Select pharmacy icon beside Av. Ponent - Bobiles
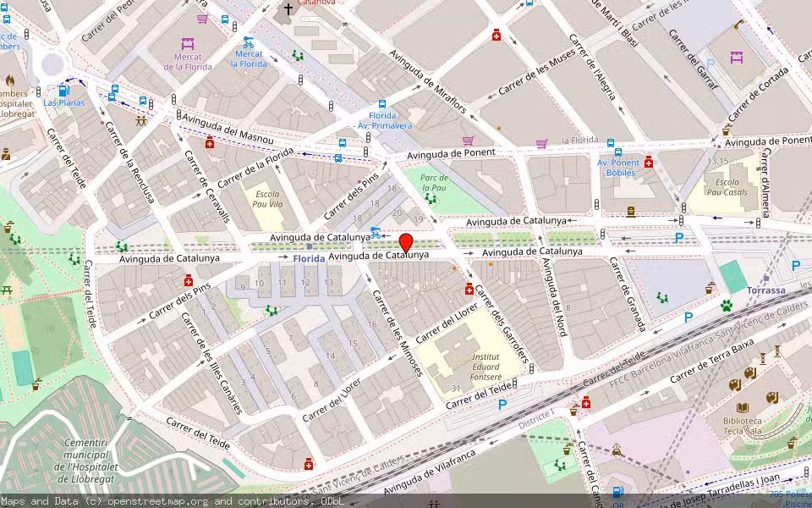 click(649, 163)
